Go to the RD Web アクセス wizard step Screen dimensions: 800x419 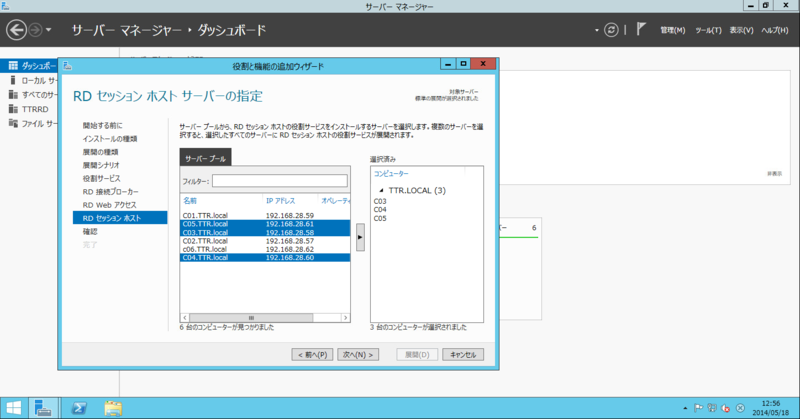(109, 205)
